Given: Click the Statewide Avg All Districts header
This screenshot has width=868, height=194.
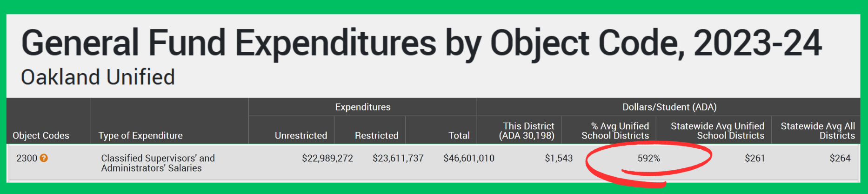Looking at the screenshot, I should (x=817, y=131).
